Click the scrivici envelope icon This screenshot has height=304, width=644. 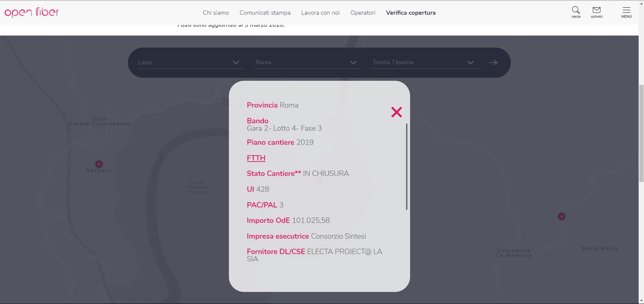[596, 12]
